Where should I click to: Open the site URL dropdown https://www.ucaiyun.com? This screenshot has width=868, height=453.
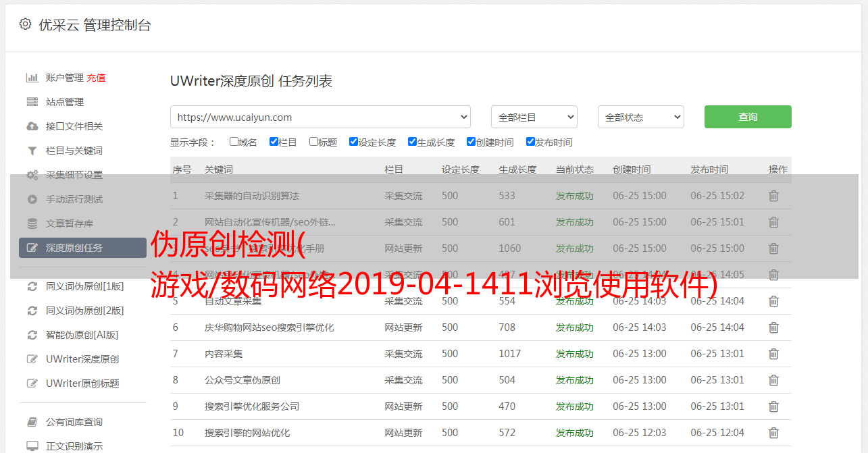click(x=320, y=117)
